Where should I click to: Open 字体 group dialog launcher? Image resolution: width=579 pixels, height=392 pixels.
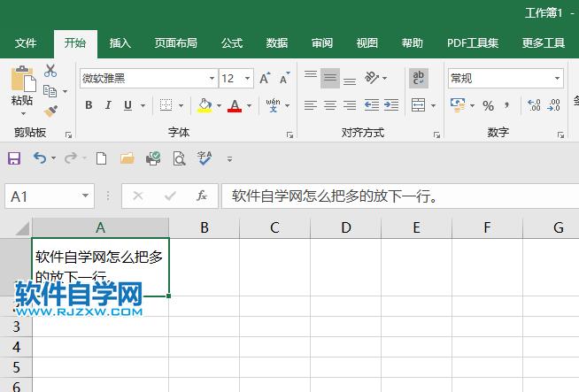click(289, 135)
